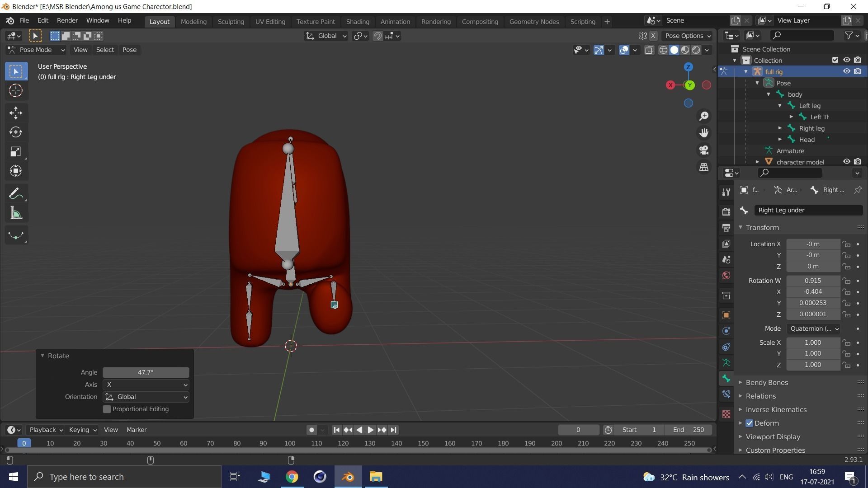Image resolution: width=868 pixels, height=488 pixels.
Task: Open the Render menu
Action: pyautogui.click(x=67, y=21)
